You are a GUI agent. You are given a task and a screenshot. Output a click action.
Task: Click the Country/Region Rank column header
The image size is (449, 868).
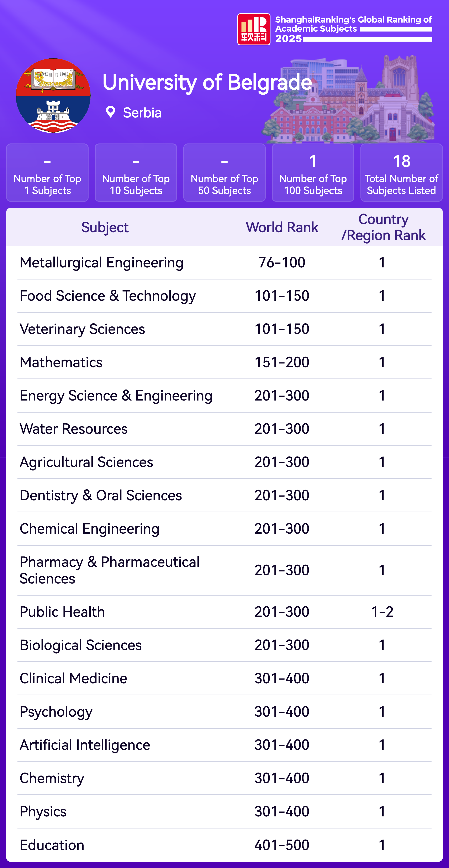[383, 227]
